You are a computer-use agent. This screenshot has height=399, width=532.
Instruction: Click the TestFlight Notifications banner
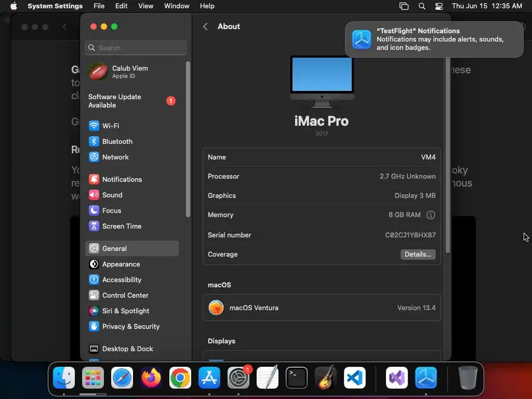(434, 39)
